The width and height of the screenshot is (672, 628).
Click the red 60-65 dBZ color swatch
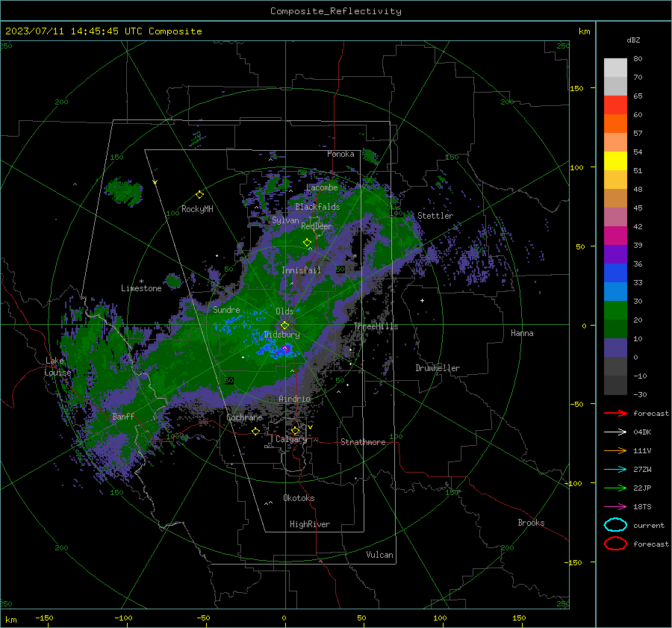pyautogui.click(x=615, y=105)
